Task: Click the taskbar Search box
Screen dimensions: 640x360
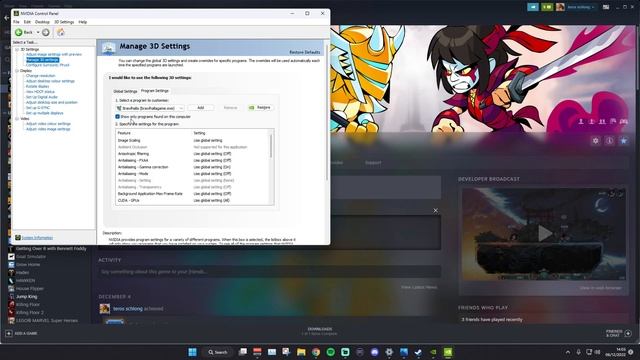Action: (218, 352)
